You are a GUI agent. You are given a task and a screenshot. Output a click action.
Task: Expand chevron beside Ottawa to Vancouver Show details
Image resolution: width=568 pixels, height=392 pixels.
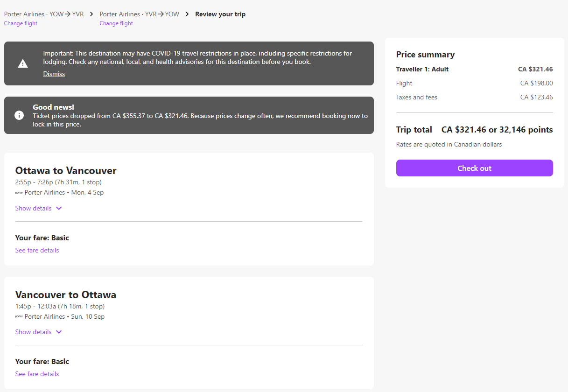coord(59,209)
